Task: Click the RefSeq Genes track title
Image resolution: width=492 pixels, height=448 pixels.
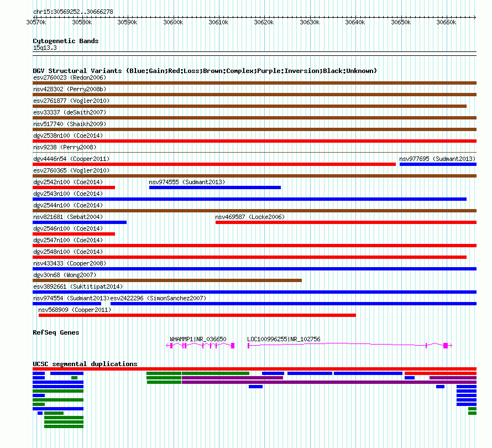Action: pos(56,332)
